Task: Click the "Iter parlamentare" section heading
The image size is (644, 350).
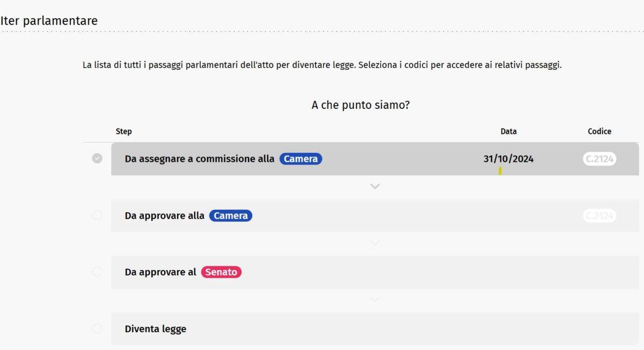Action: click(49, 21)
